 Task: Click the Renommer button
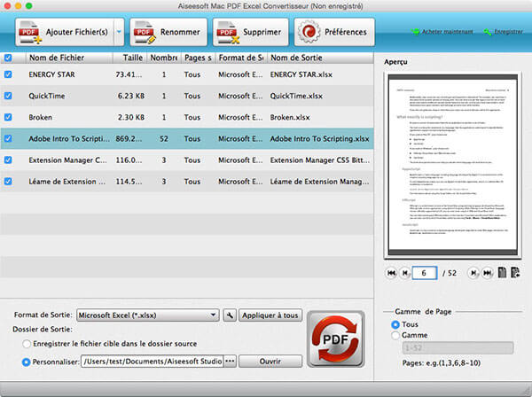[x=168, y=32]
